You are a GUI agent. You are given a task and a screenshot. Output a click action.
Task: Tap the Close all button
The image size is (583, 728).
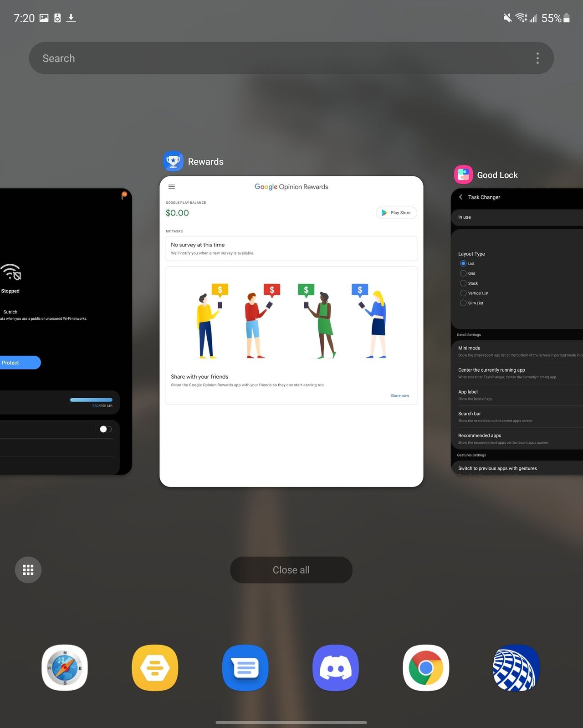pyautogui.click(x=291, y=570)
